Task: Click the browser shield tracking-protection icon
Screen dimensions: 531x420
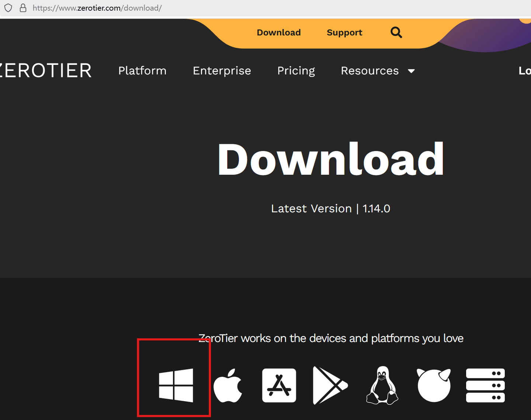Action: 8,8
